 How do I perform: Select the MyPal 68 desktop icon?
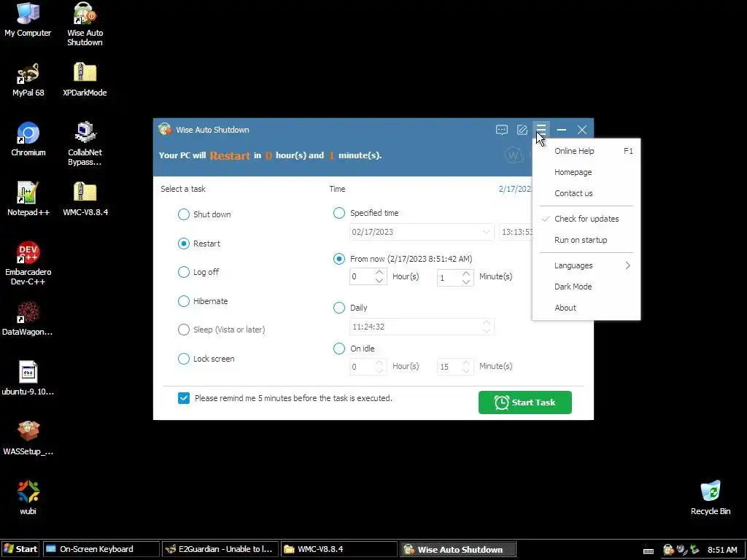(x=28, y=80)
